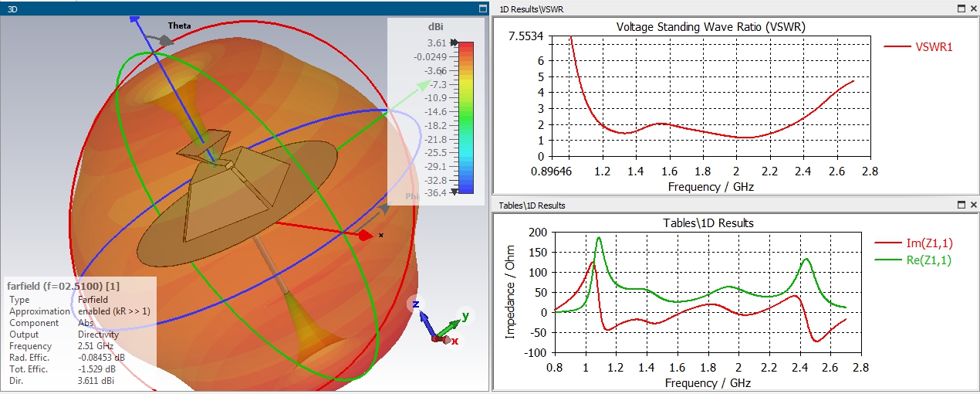Click the blue axis arrow tip near Theta
The height and width of the screenshot is (394, 980).
[136, 19]
